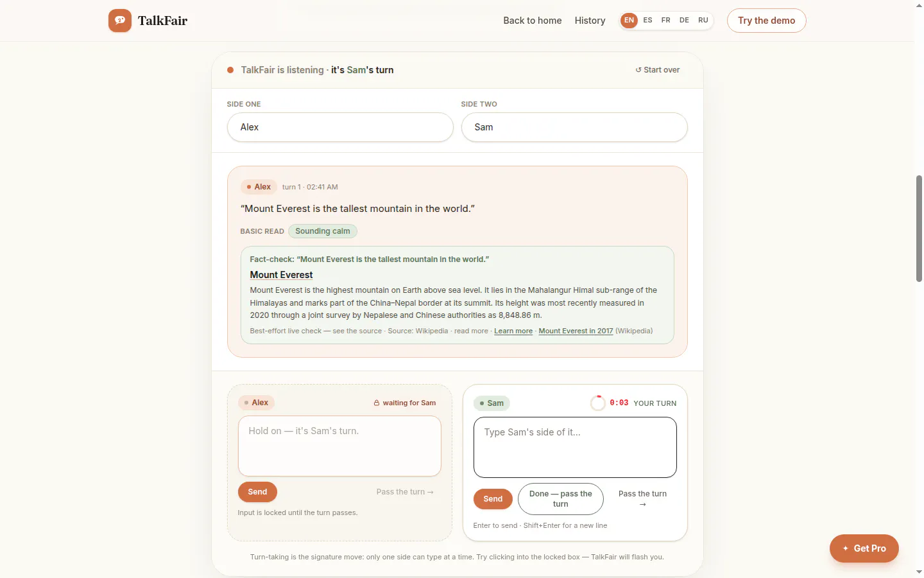Switch language to RU
This screenshot has height=578, width=924.
point(703,21)
